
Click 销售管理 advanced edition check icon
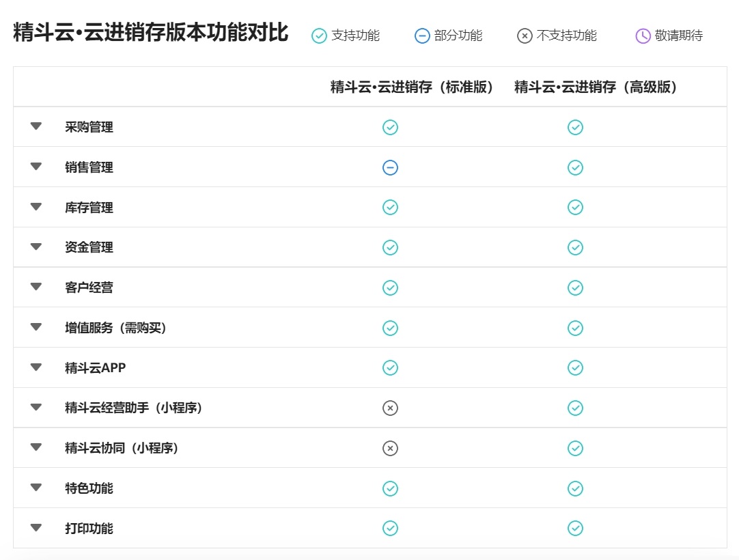coord(576,167)
